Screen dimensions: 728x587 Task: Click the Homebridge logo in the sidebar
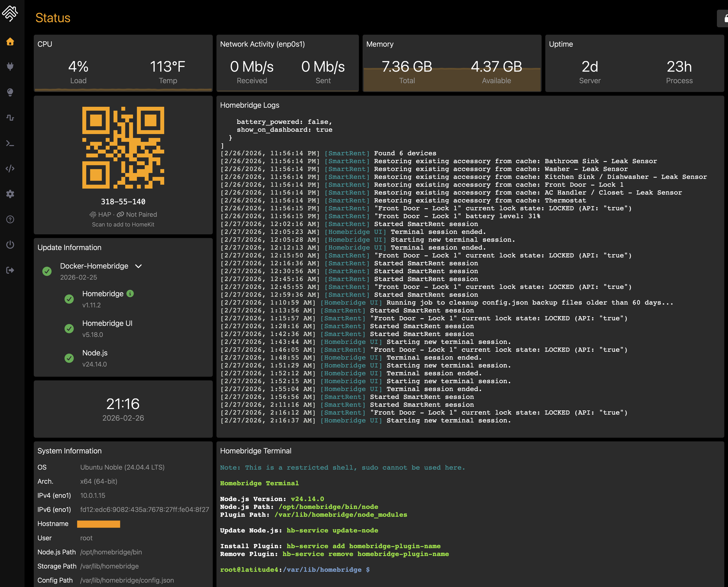click(10, 14)
